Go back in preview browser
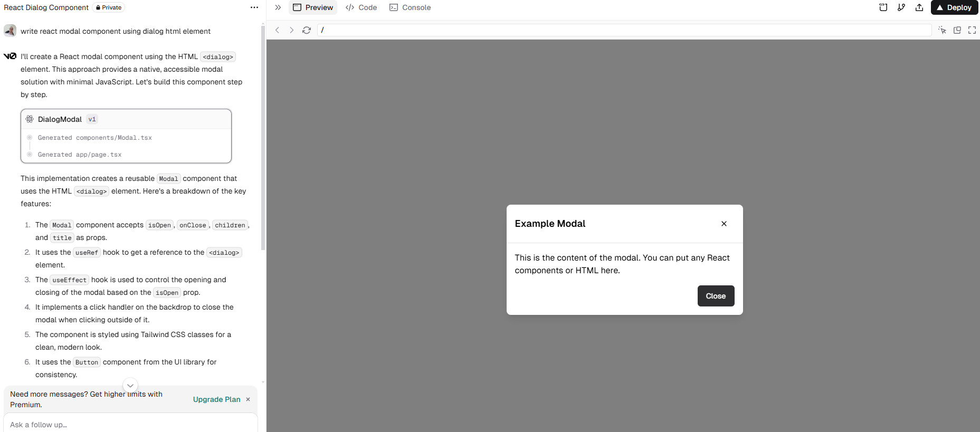 pos(277,30)
